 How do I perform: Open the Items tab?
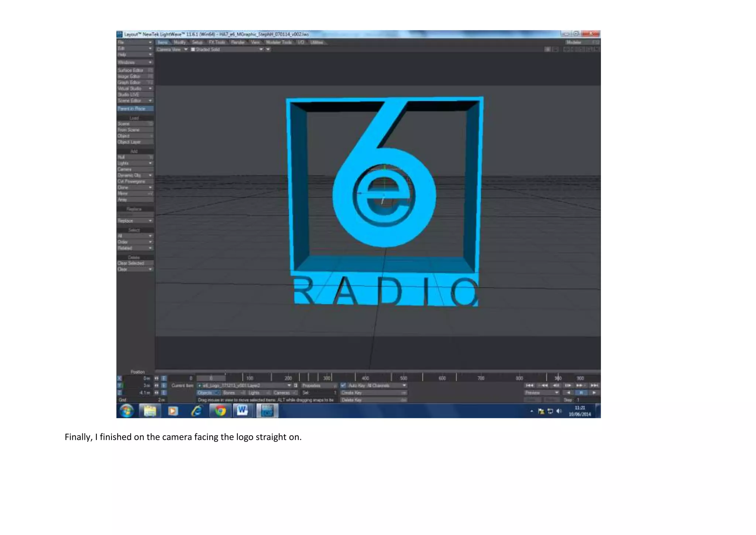163,42
